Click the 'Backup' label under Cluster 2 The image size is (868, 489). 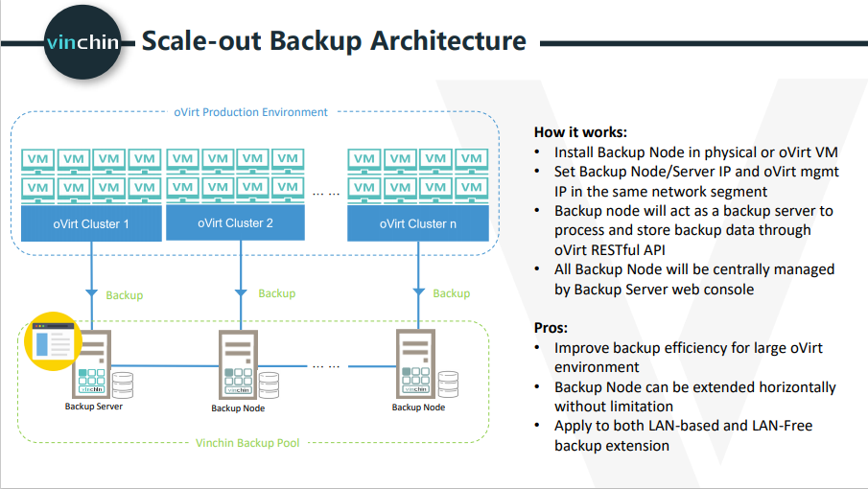click(x=277, y=293)
